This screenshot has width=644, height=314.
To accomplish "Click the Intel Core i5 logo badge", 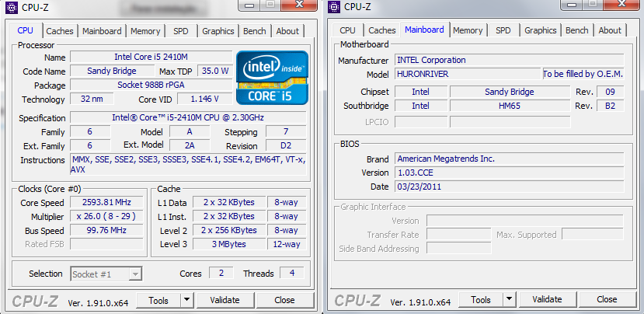I will (272, 78).
